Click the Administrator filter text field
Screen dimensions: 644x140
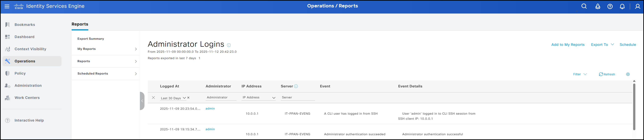tap(221, 97)
